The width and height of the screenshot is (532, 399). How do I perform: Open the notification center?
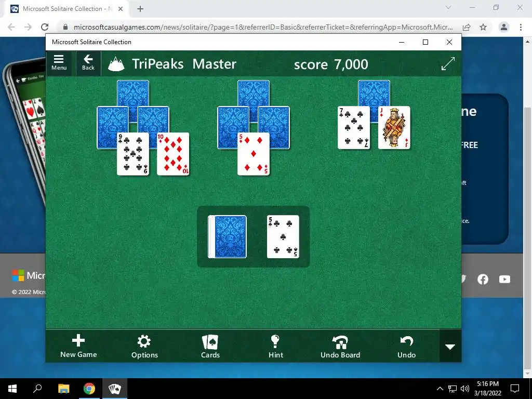[515, 389]
